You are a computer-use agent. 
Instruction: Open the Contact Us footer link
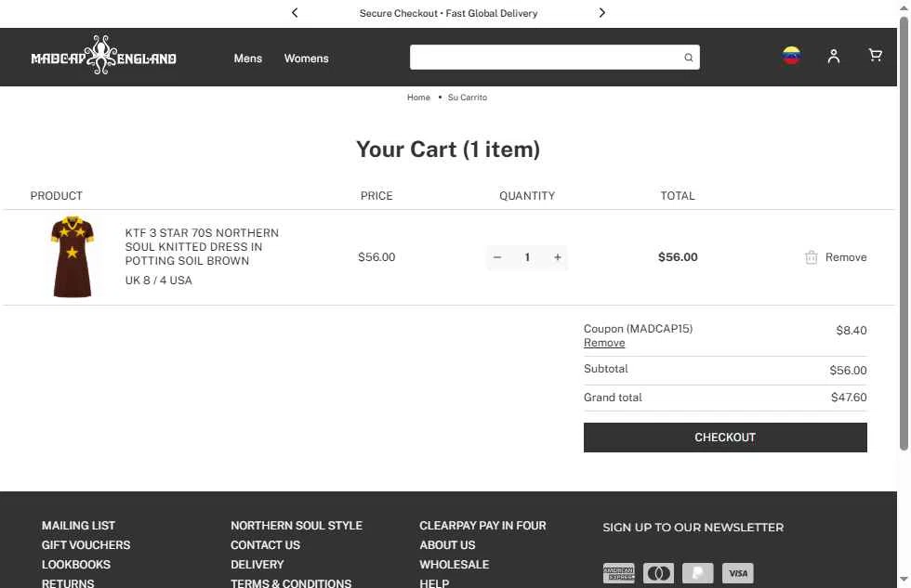coord(265,545)
